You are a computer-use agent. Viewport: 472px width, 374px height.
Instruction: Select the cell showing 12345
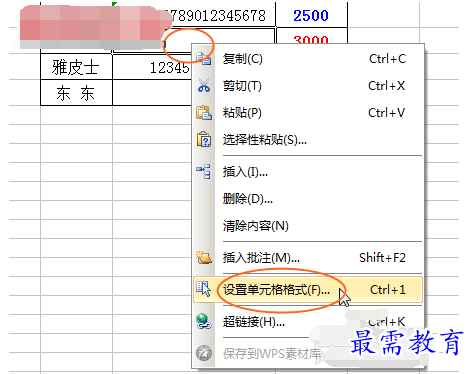(152, 67)
